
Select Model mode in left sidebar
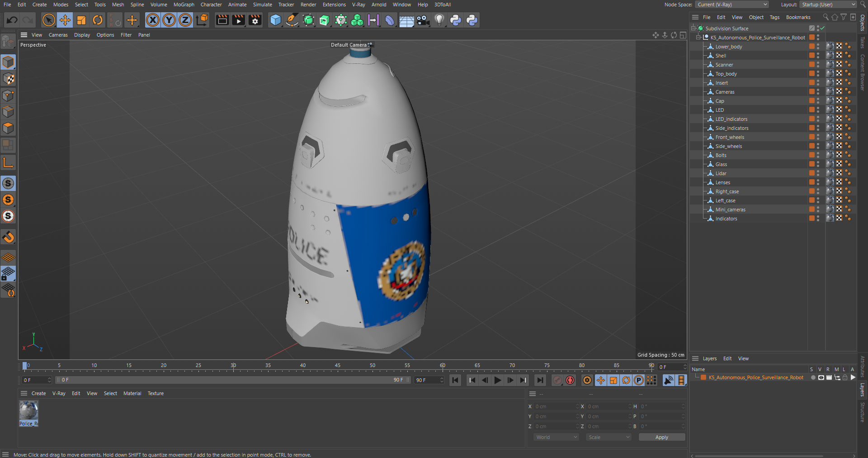point(8,62)
